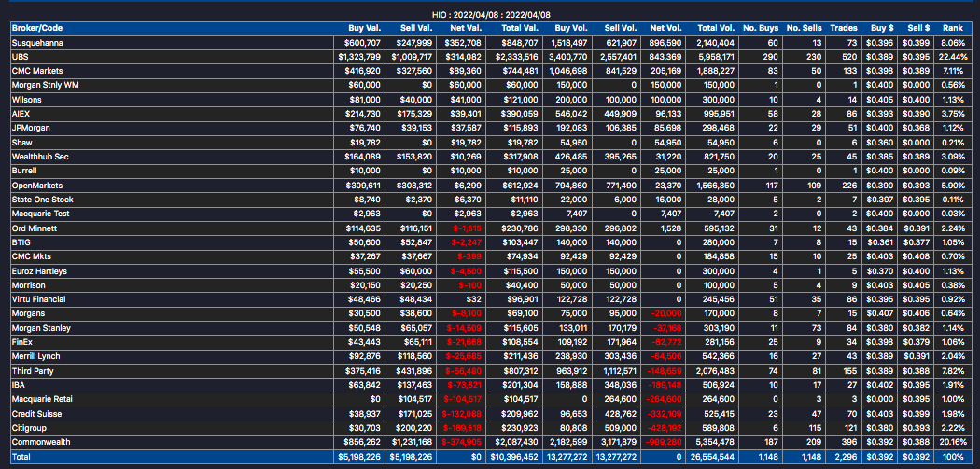Click Total row buy value $5,198,226
Screen dimensions: 980x469
pos(358,457)
